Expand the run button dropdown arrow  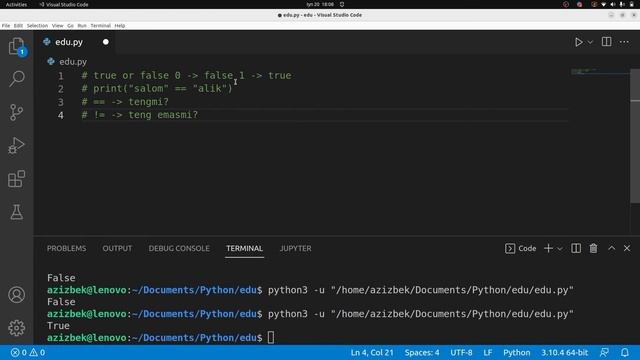coord(590,42)
